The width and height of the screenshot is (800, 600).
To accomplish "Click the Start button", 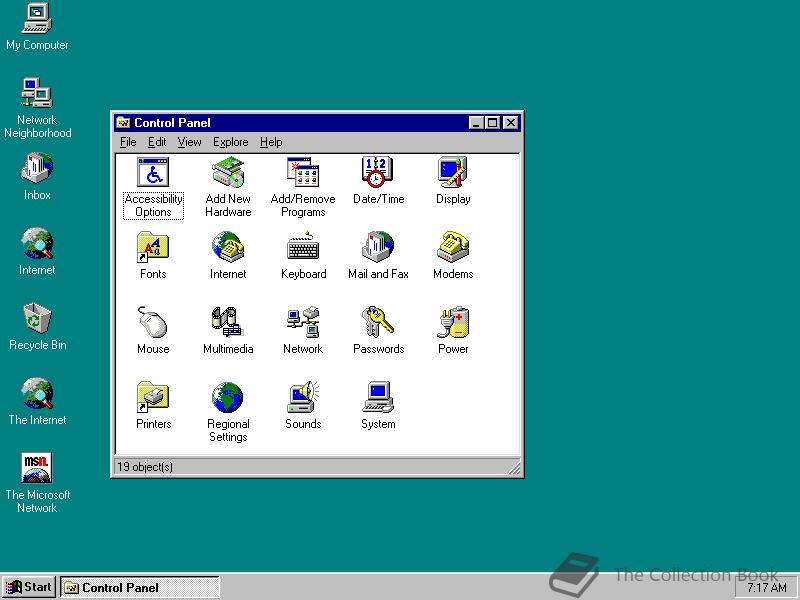I will click(29, 587).
